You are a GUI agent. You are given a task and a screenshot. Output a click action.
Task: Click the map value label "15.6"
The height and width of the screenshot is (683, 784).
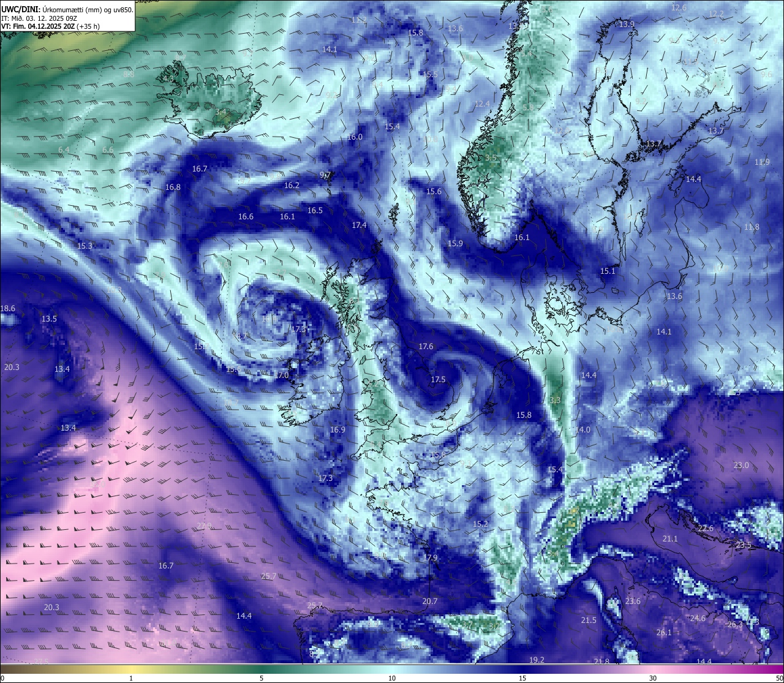click(434, 192)
